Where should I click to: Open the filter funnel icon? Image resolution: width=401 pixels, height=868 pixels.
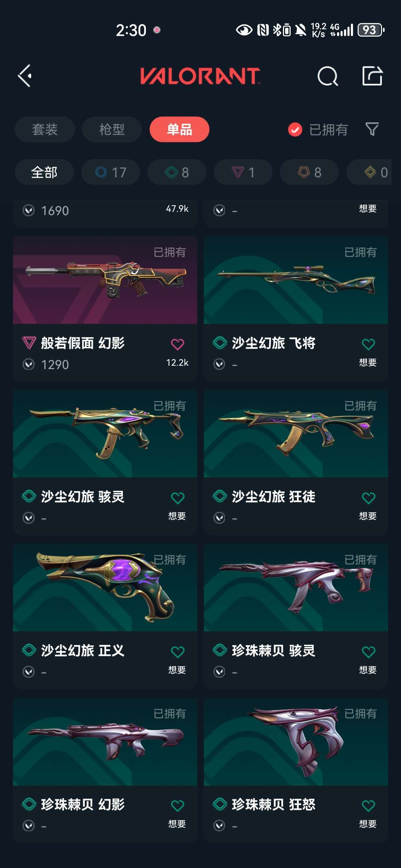pos(372,129)
